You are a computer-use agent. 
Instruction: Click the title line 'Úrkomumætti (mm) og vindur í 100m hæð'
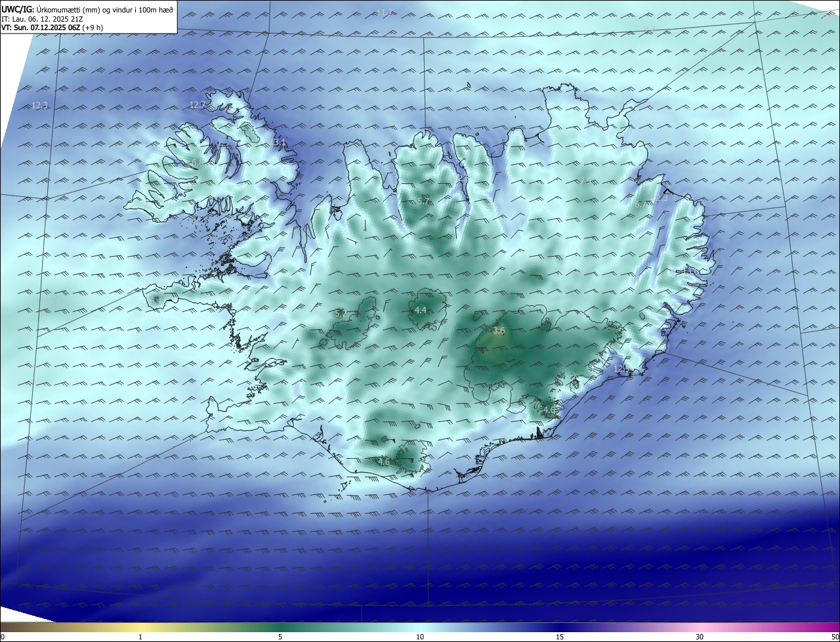pyautogui.click(x=104, y=9)
